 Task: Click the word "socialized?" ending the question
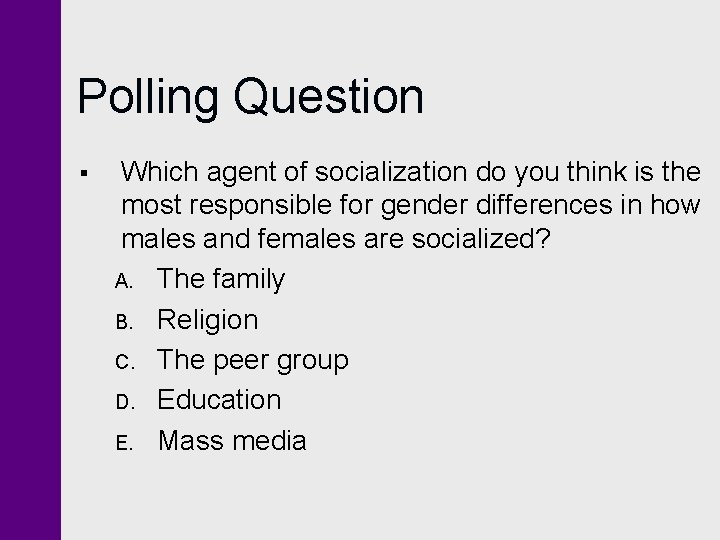pyautogui.click(x=481, y=239)
